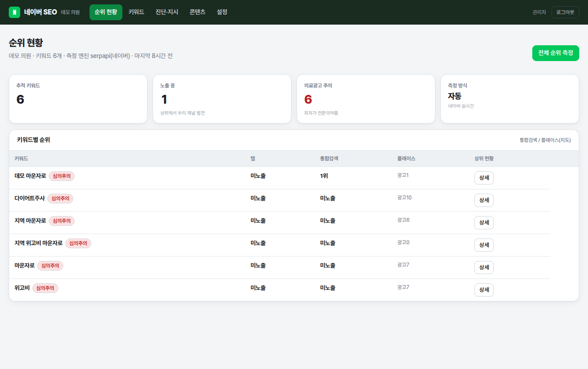Click the 의료광고 주의 card
Image resolution: width=588 pixels, height=369 pixels.
point(366,99)
